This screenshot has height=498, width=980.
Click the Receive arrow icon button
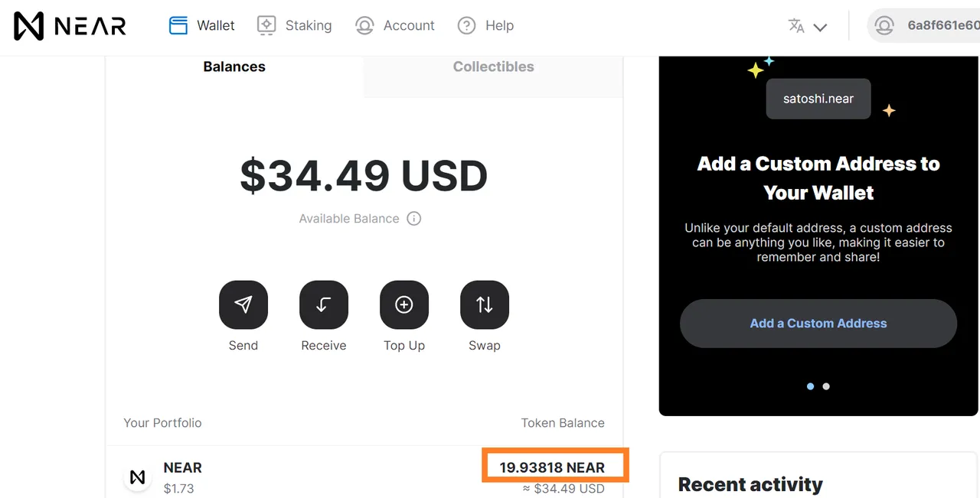(324, 305)
